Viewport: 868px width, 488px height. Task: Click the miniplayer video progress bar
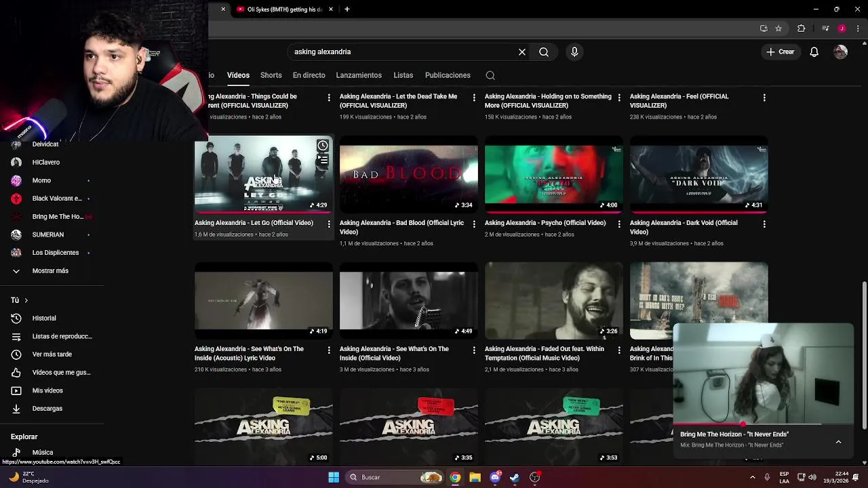[x=764, y=424]
